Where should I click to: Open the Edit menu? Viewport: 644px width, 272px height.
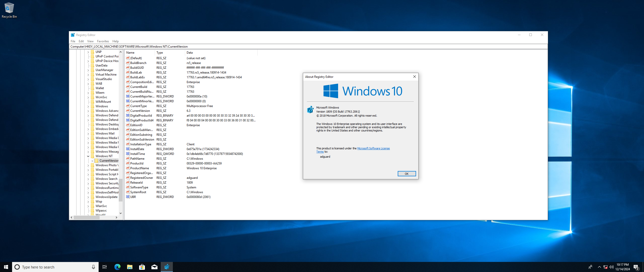point(81,41)
